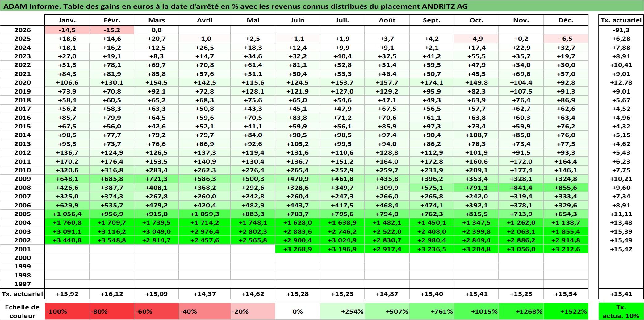Select the -91,3 actuarial rate cell
Screen dimensions: 644x320
pyautogui.click(x=621, y=30)
